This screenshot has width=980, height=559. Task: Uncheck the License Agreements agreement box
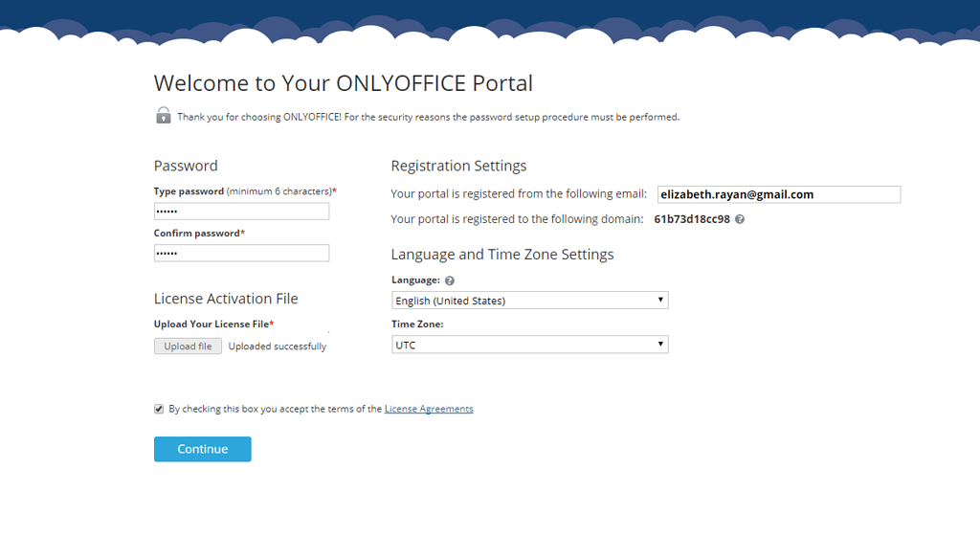click(158, 409)
